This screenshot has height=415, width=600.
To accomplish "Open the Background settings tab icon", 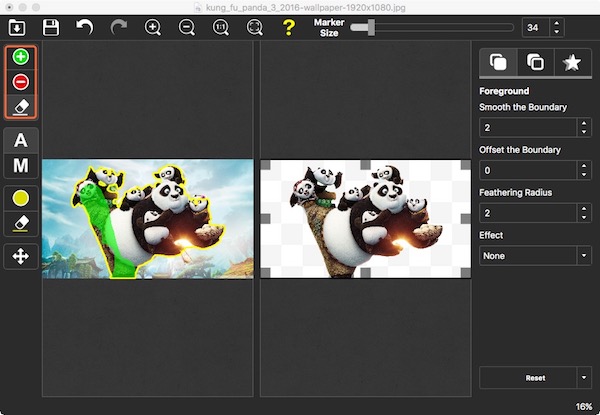I will (x=535, y=62).
